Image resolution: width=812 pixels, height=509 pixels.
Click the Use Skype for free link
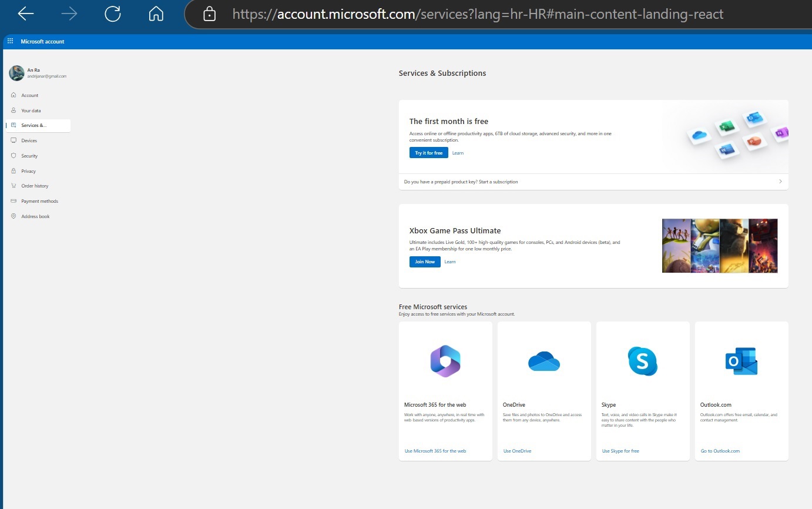pyautogui.click(x=620, y=451)
